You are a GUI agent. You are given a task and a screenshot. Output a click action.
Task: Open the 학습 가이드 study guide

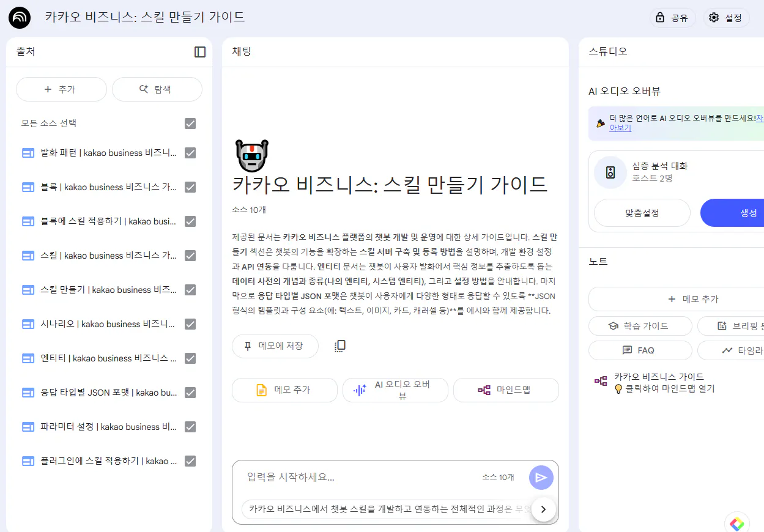640,326
